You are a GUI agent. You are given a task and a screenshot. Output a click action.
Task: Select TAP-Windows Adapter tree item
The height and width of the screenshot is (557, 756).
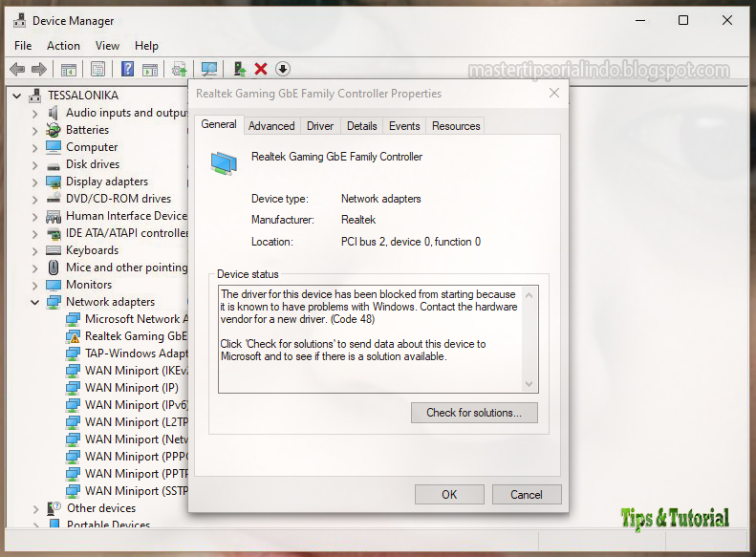[x=137, y=353]
